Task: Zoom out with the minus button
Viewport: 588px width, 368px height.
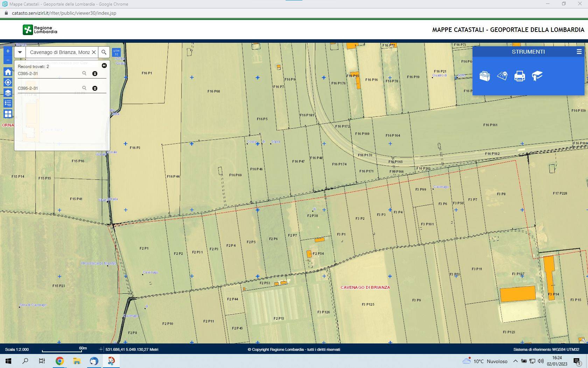Action: pos(8,60)
